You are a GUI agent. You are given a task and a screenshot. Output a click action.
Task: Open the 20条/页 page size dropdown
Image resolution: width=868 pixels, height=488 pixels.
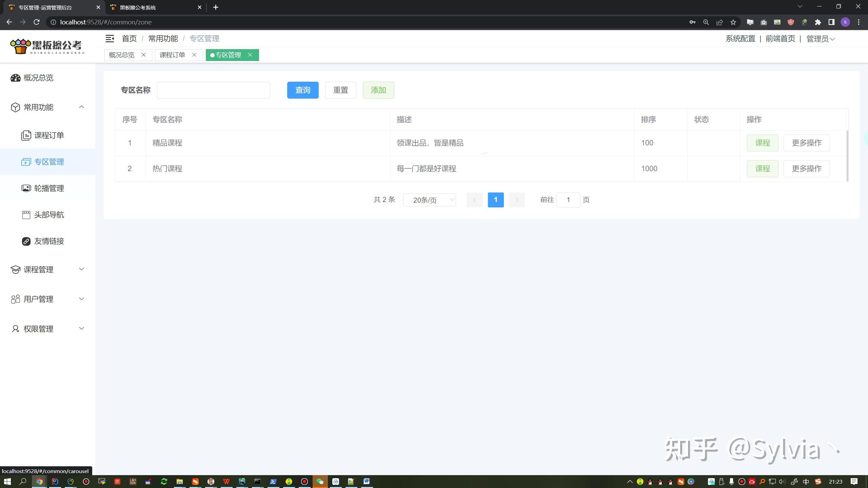pyautogui.click(x=429, y=200)
